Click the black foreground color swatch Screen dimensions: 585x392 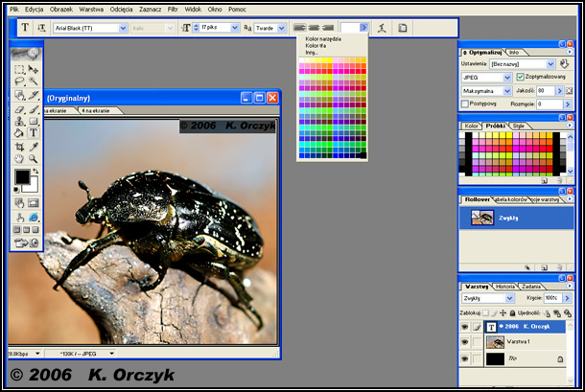pyautogui.click(x=21, y=176)
